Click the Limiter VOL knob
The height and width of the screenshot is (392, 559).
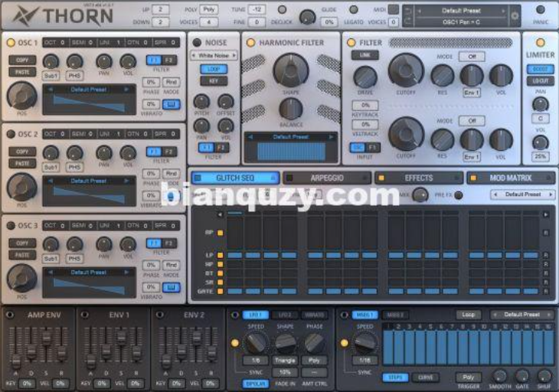click(540, 142)
